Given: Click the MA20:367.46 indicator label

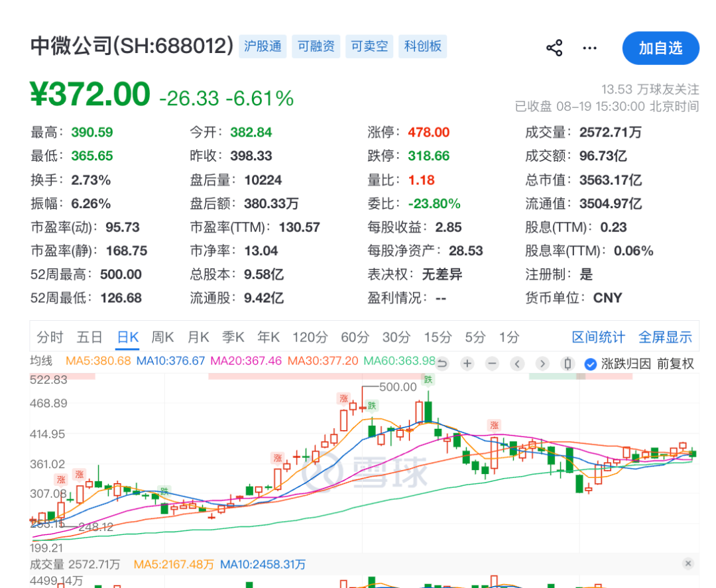Looking at the screenshot, I should tap(246, 361).
